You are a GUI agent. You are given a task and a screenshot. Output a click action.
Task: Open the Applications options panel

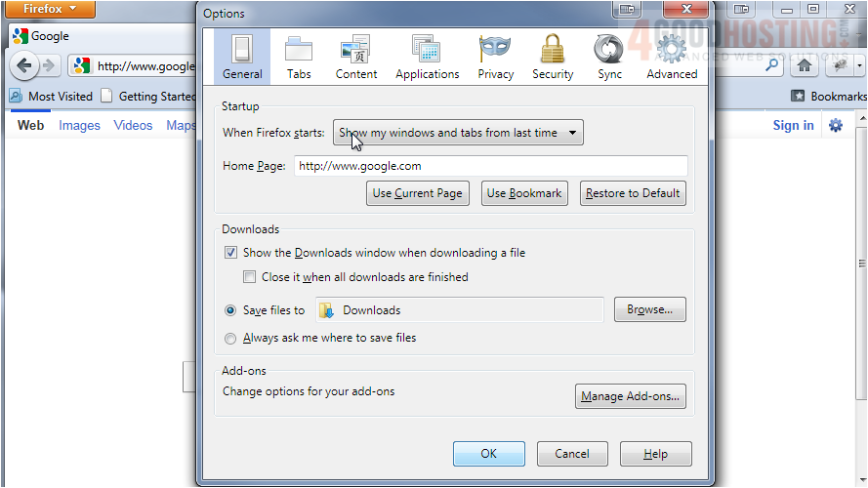(427, 58)
